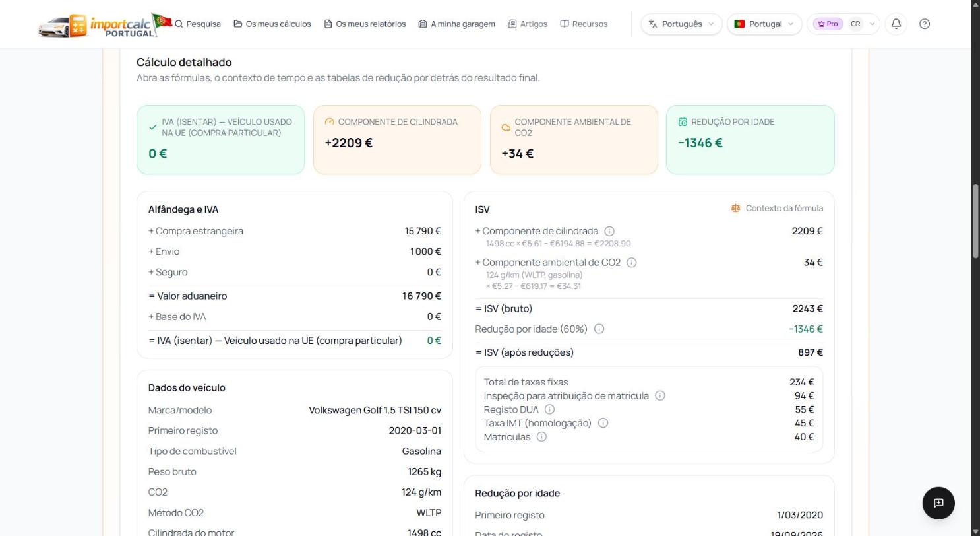Show info for Taxa IMT (homologação)

(x=603, y=423)
